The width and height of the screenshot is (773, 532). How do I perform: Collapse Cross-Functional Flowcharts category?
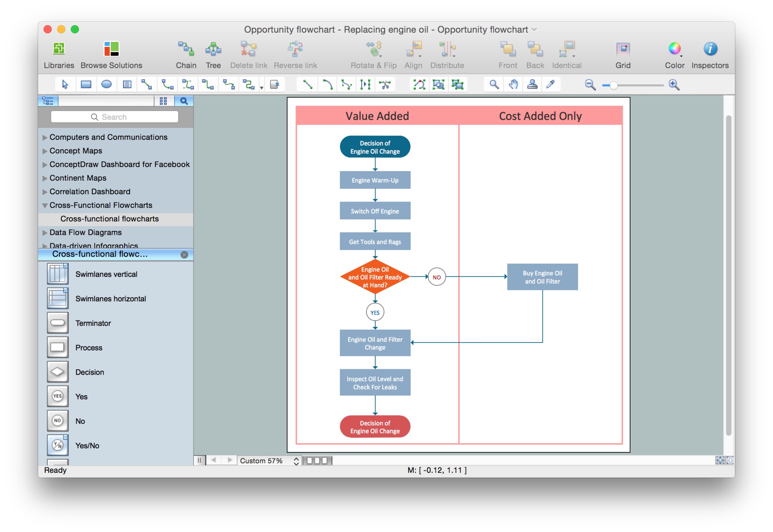click(x=45, y=205)
